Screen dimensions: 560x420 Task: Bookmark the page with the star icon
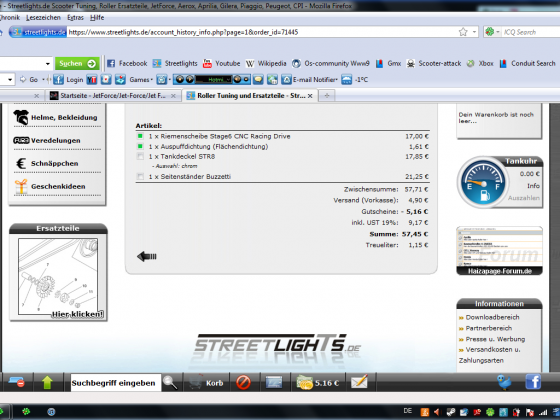click(463, 32)
